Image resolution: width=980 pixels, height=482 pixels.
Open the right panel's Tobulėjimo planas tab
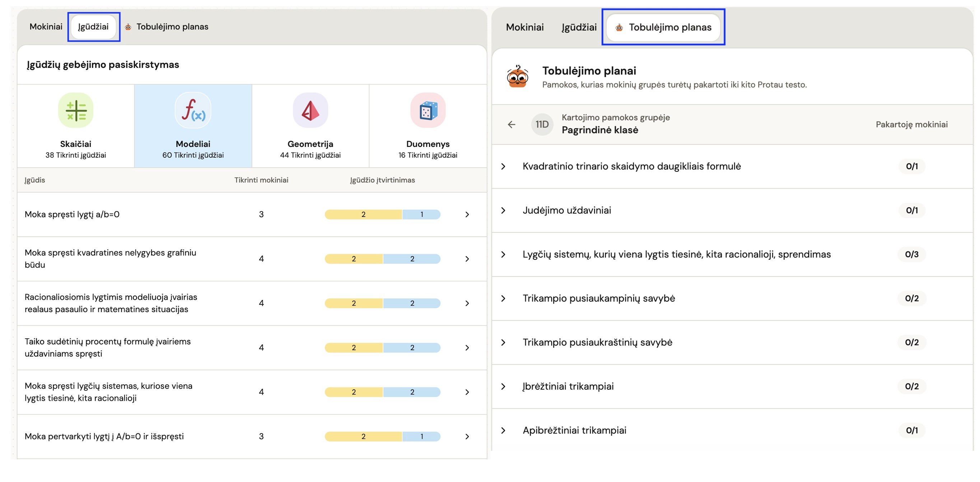(x=663, y=27)
